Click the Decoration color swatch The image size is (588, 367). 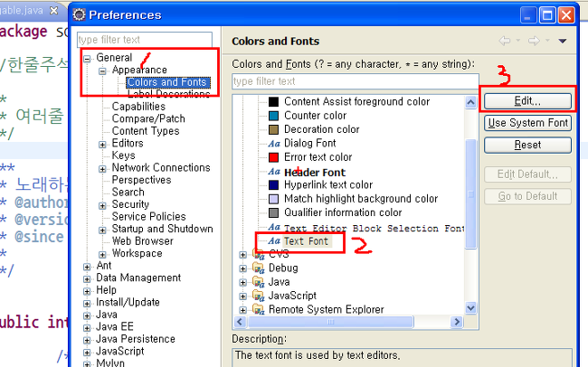pyautogui.click(x=274, y=129)
